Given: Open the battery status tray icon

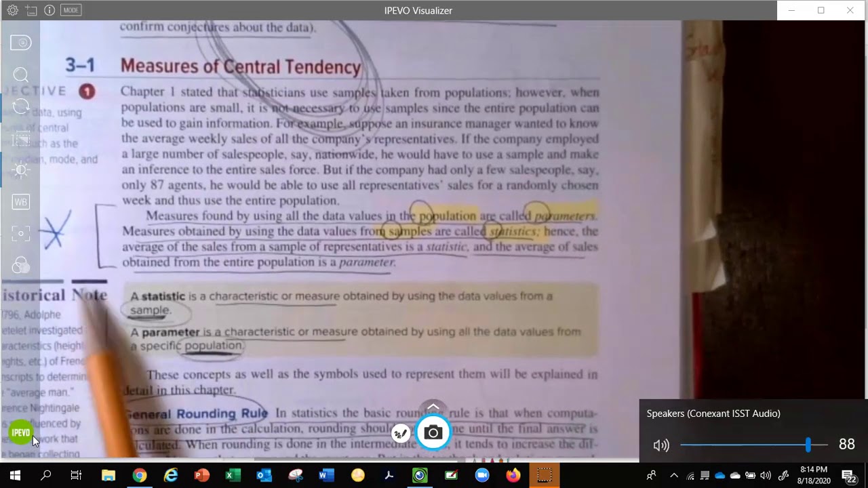Looking at the screenshot, I should (x=751, y=476).
